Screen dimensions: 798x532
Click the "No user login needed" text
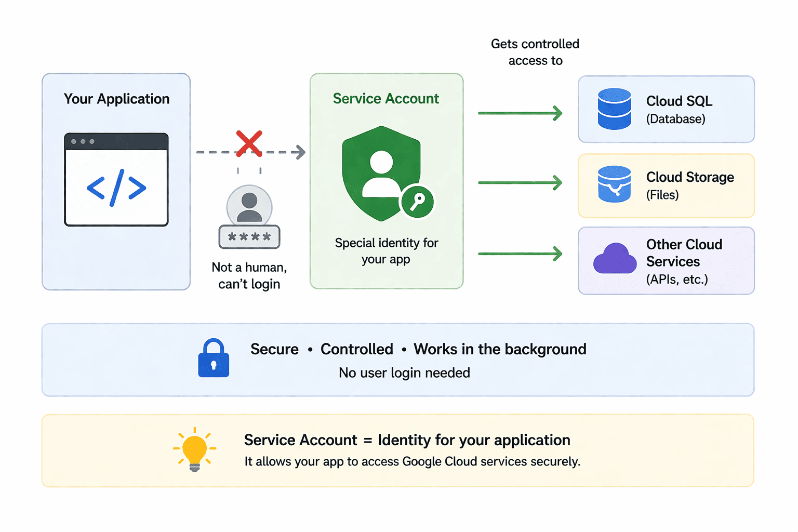404,373
